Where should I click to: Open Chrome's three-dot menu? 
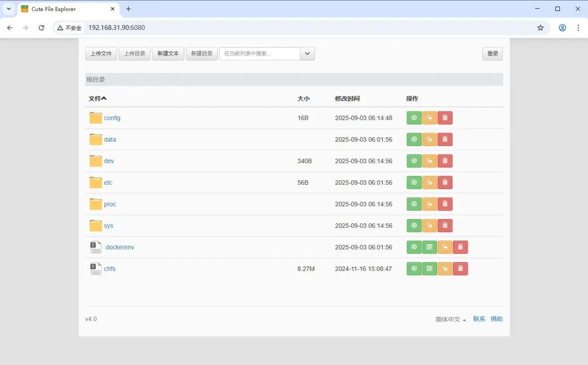(x=578, y=28)
